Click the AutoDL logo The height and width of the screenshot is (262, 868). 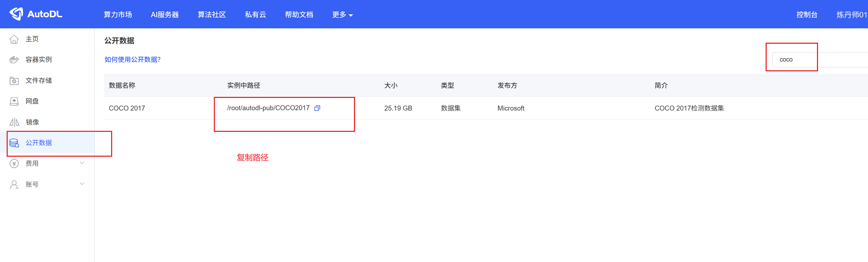tap(36, 14)
